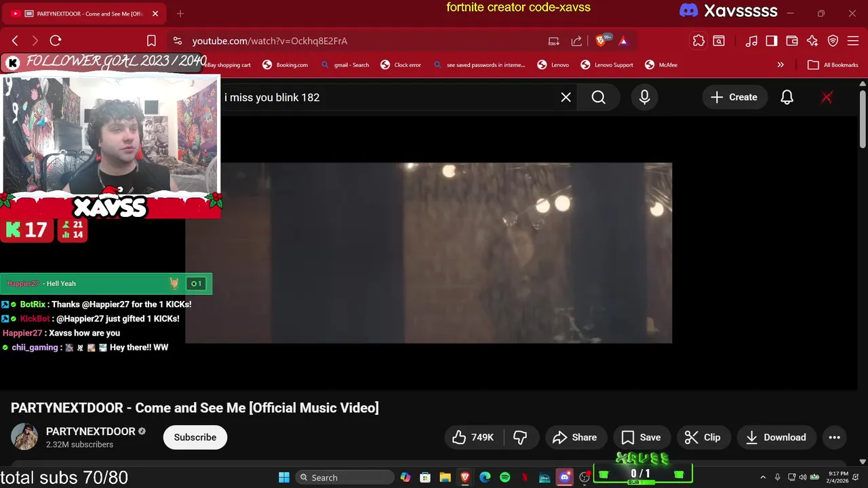Viewport: 868px width, 488px height.
Task: Switch to Brave in the taskbar
Action: click(x=465, y=477)
